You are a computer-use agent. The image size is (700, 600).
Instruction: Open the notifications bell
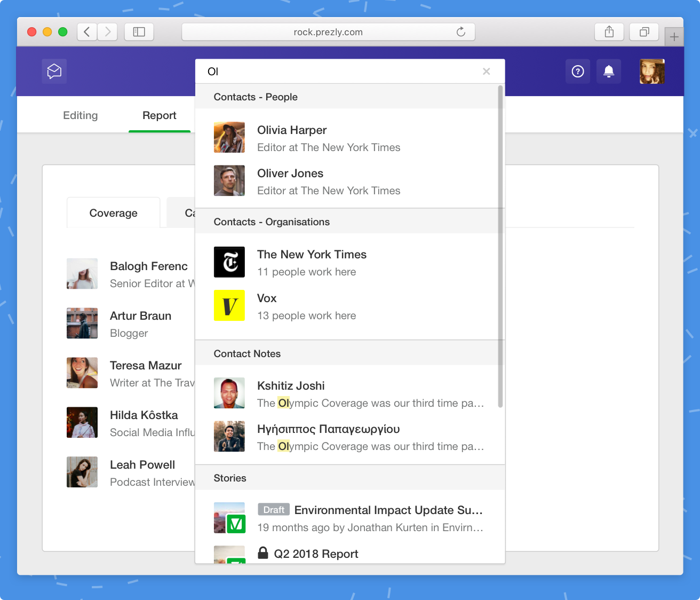coord(609,72)
